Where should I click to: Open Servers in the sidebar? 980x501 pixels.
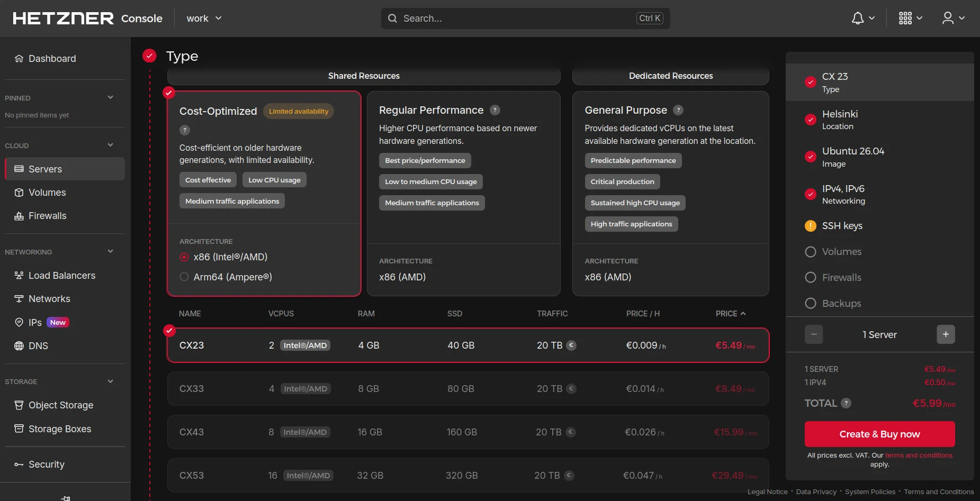pos(65,169)
